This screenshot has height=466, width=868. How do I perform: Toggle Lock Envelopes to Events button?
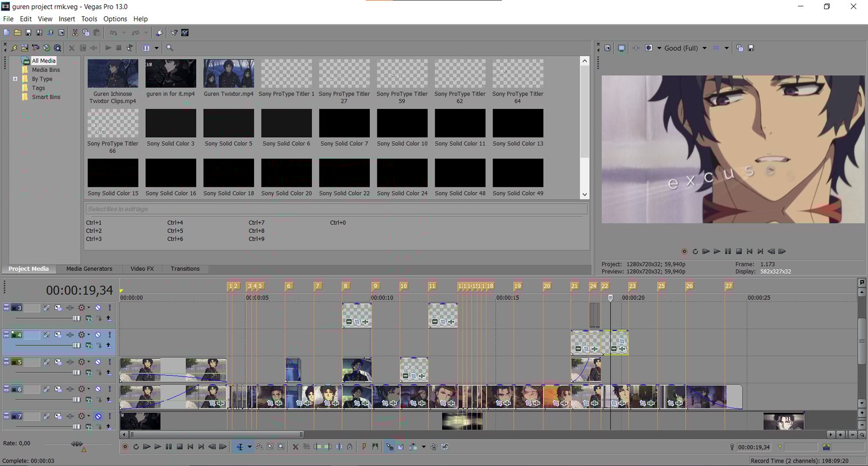[x=433, y=446]
